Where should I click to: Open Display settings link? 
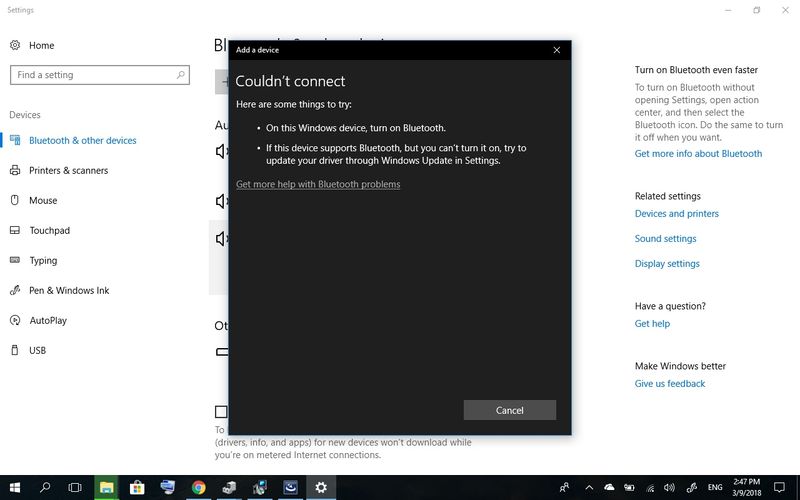point(667,264)
